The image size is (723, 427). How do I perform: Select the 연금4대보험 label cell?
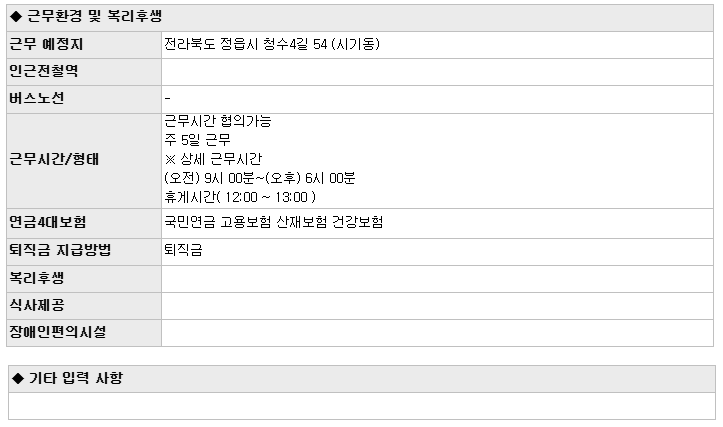[84, 223]
